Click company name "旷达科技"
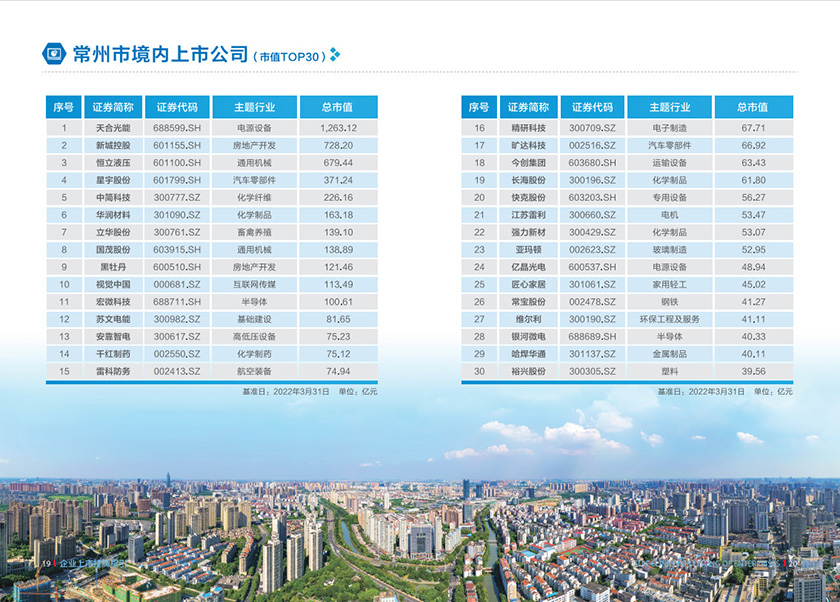Screen dimensions: 840x602 tap(529, 145)
